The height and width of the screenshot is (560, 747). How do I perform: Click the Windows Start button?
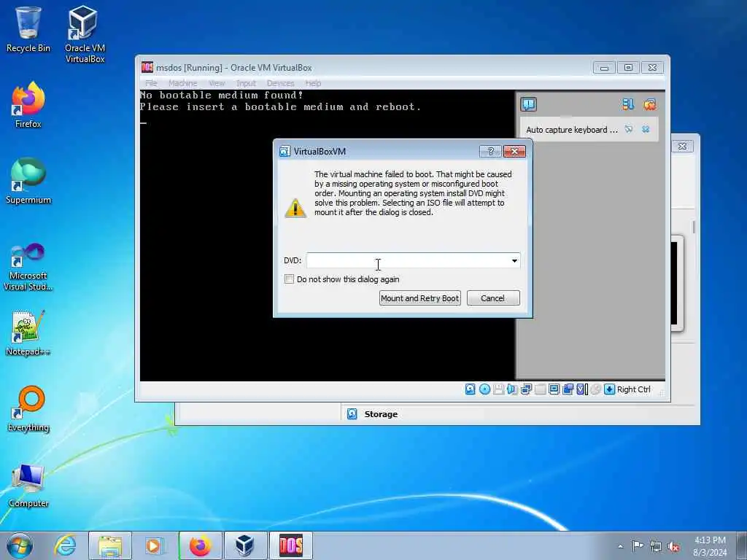coord(20,545)
